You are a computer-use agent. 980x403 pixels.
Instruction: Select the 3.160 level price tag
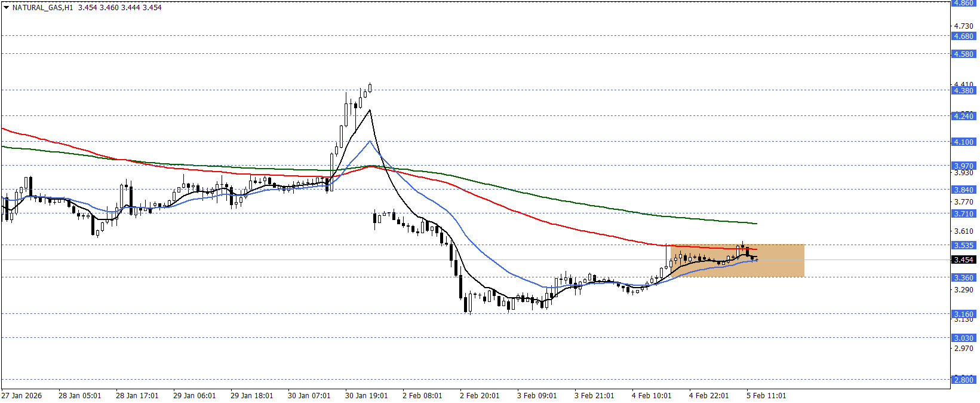(963, 315)
